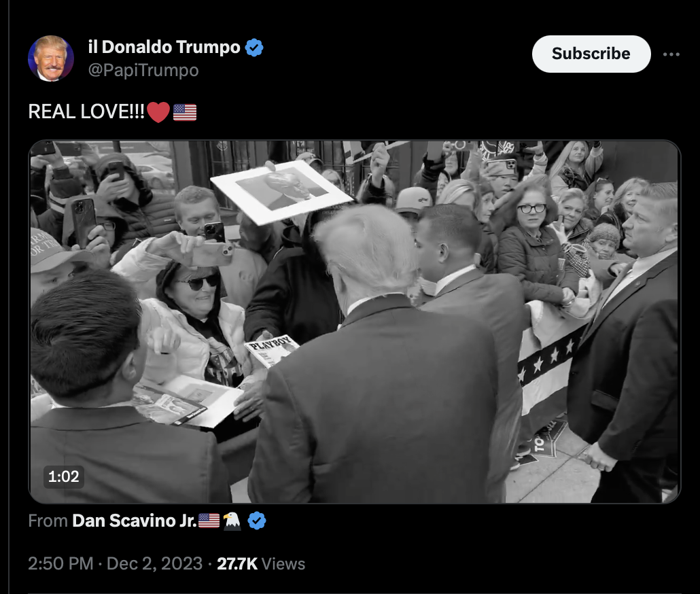700x594 pixels.
Task: Click the eagle emoji after Scavino name
Action: [x=232, y=521]
